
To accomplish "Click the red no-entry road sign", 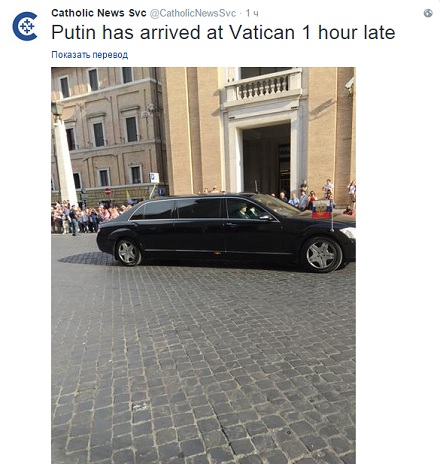I will 108,191.
